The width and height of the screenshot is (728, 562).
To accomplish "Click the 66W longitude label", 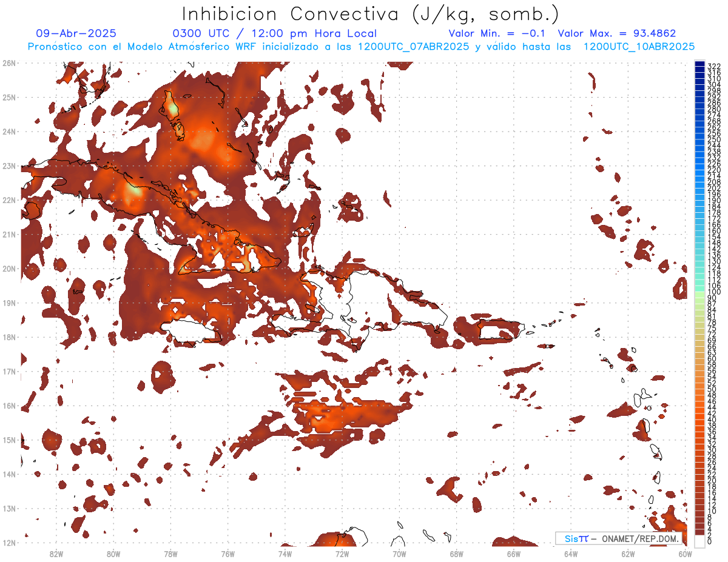I will click(x=514, y=554).
